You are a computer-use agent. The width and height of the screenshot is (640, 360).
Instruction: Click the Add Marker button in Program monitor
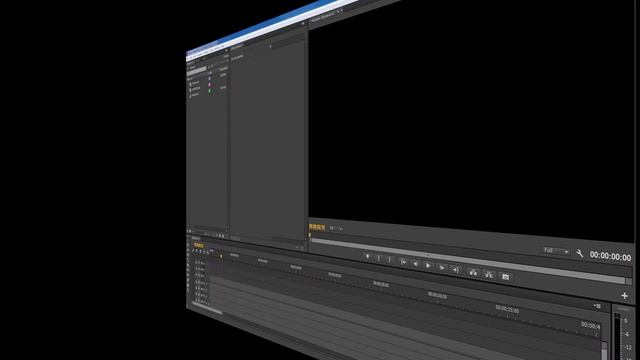pyautogui.click(x=368, y=256)
